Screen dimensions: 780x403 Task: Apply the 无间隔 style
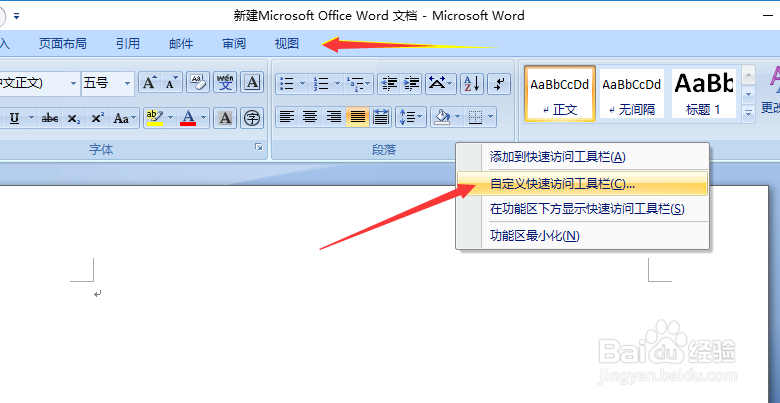tap(632, 94)
